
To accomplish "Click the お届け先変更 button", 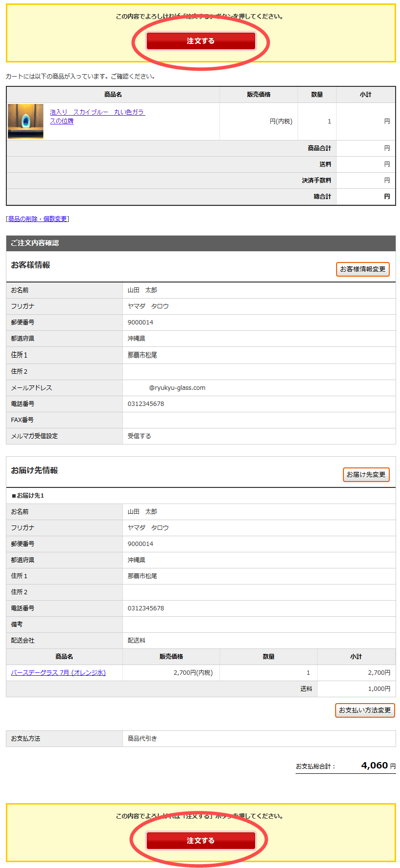I will (366, 475).
